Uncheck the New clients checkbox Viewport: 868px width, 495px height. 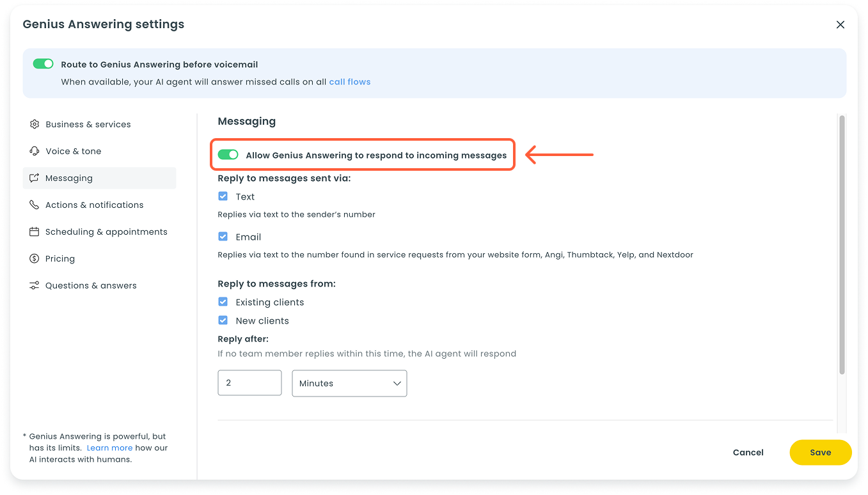tap(223, 320)
